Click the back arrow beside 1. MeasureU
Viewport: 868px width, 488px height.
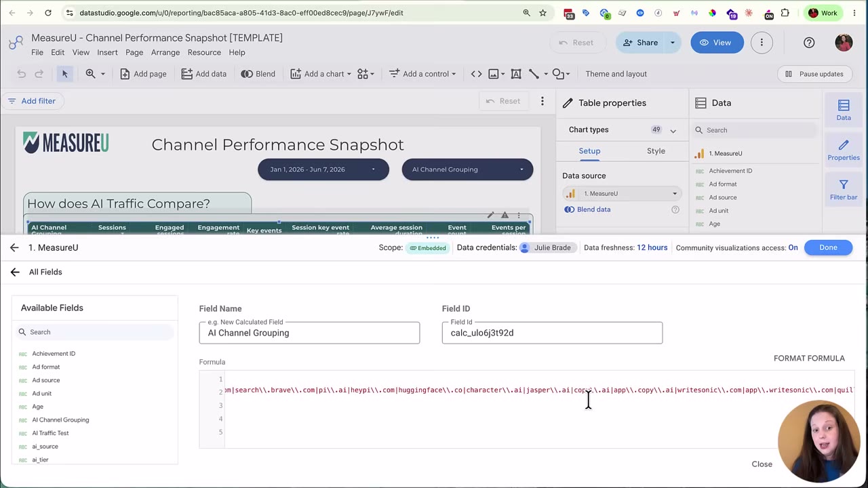click(x=14, y=247)
